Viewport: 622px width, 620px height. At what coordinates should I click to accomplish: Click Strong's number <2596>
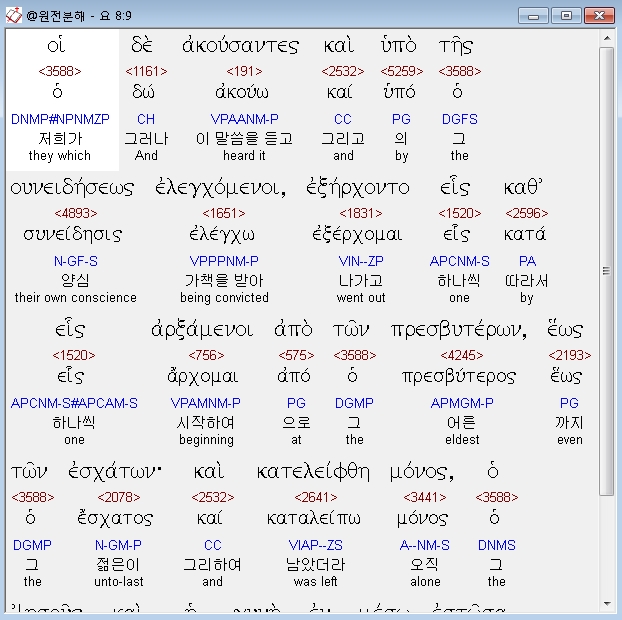527,213
